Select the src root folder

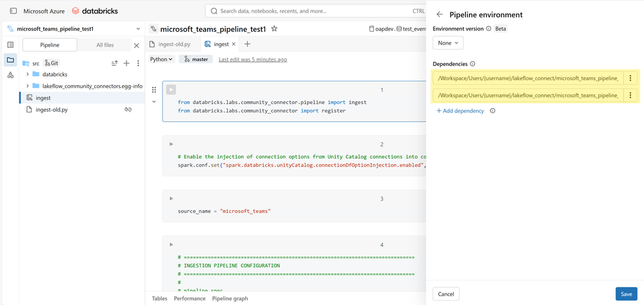tap(35, 63)
